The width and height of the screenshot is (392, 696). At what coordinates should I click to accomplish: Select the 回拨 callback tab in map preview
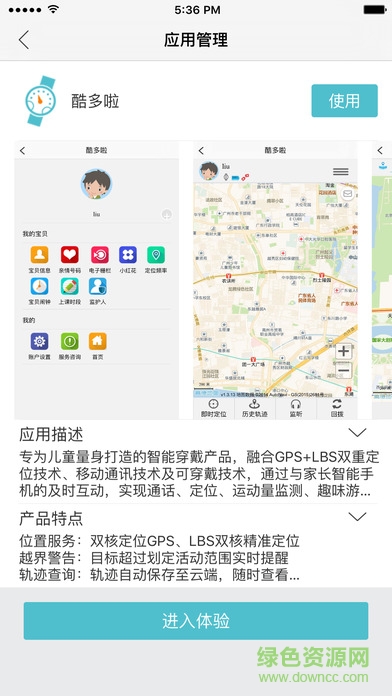tap(337, 408)
